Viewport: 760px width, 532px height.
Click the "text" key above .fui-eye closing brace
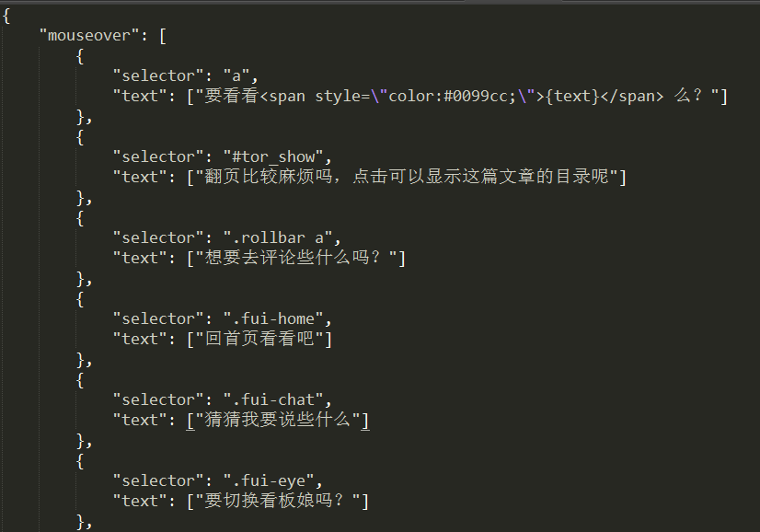pos(140,501)
